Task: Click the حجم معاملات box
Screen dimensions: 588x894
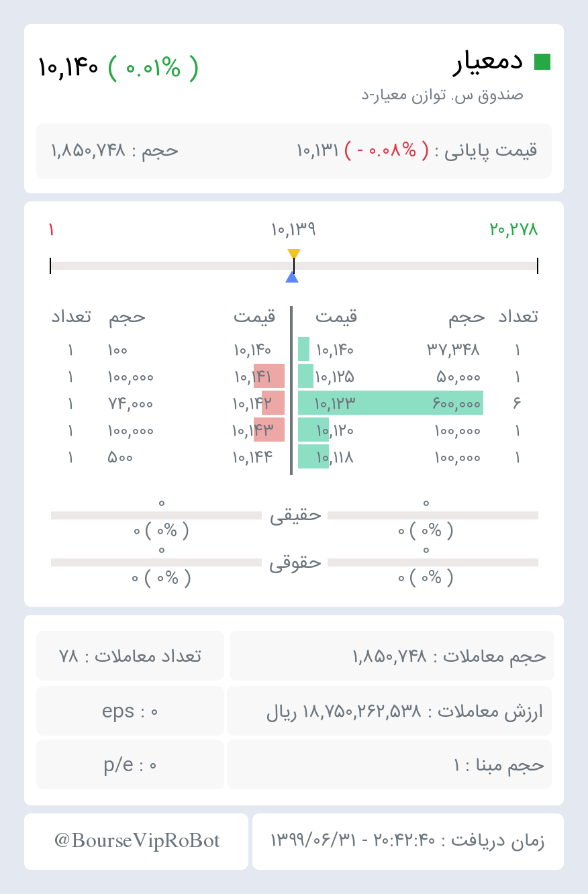Action: pos(392,656)
